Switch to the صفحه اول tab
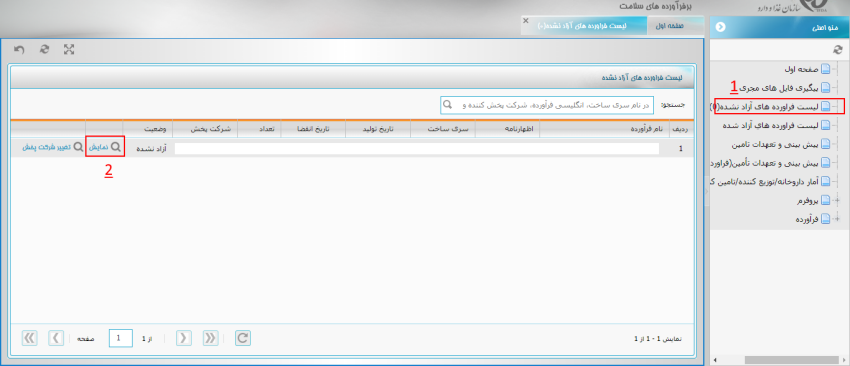850x366 pixels. (670, 25)
